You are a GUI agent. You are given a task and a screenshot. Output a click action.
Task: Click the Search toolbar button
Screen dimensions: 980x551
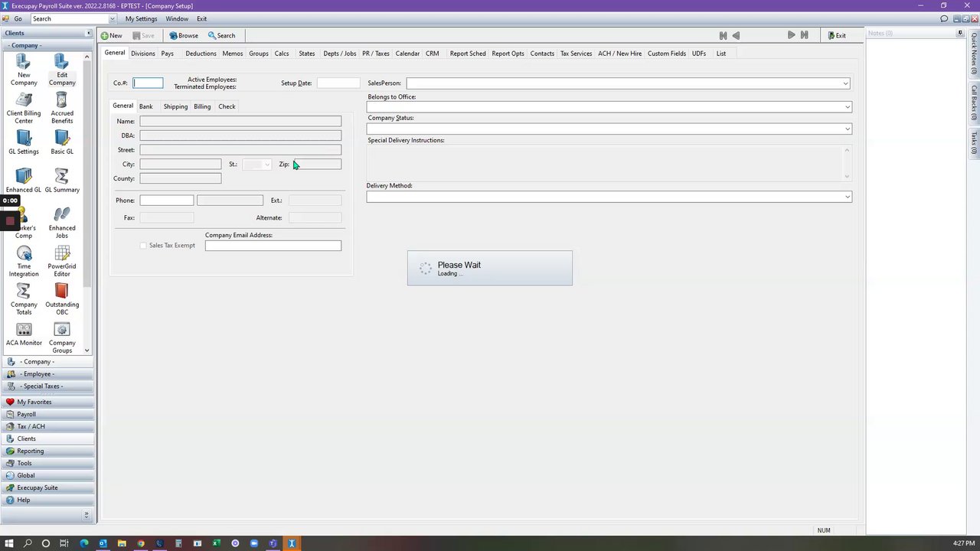click(x=221, y=36)
